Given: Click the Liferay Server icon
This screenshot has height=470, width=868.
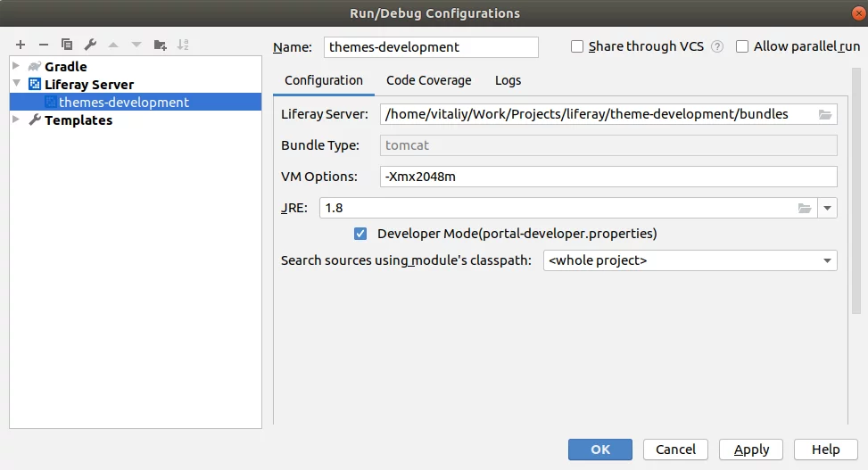Looking at the screenshot, I should pos(35,84).
